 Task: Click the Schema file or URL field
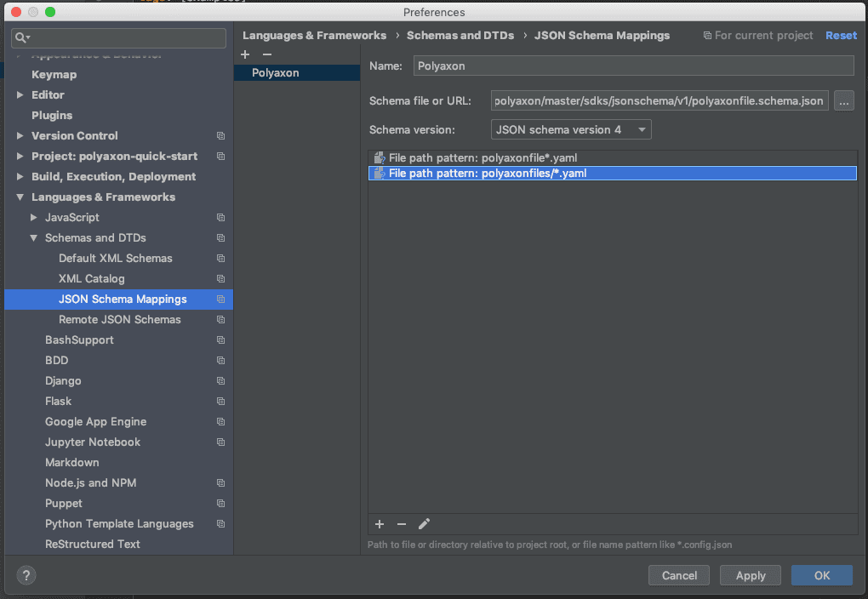pos(660,100)
